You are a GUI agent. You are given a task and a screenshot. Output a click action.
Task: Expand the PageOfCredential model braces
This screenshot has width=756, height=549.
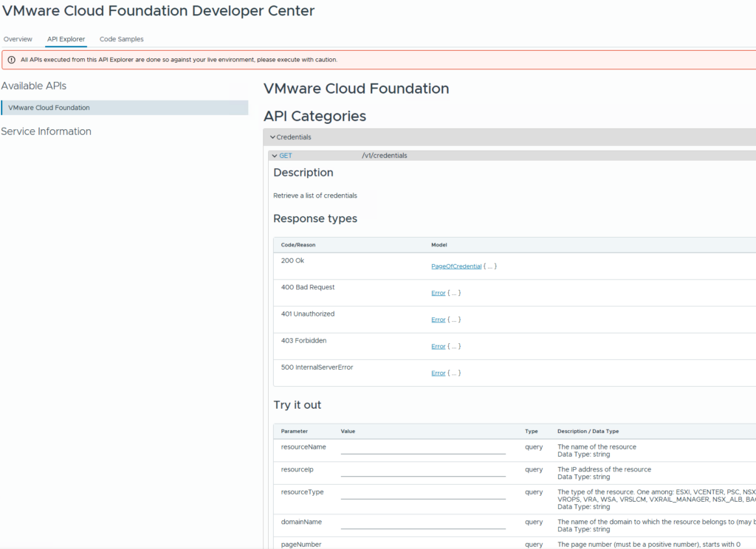[x=489, y=266]
